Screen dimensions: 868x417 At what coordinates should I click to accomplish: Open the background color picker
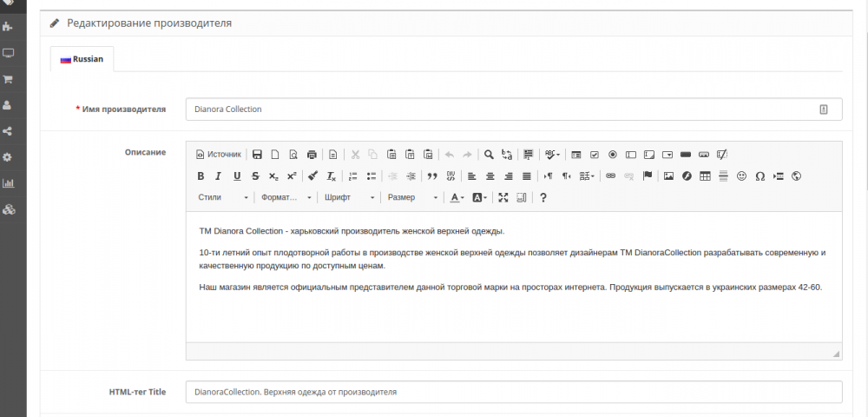(x=479, y=198)
